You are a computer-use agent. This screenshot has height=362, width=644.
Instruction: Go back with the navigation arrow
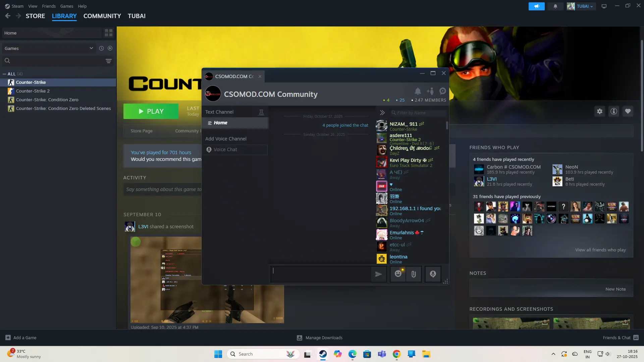(x=8, y=16)
